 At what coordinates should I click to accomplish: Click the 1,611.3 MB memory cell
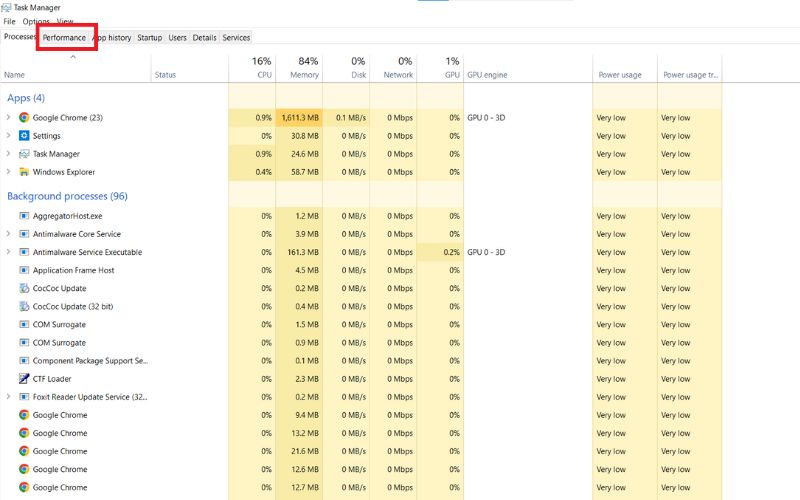[x=299, y=117]
